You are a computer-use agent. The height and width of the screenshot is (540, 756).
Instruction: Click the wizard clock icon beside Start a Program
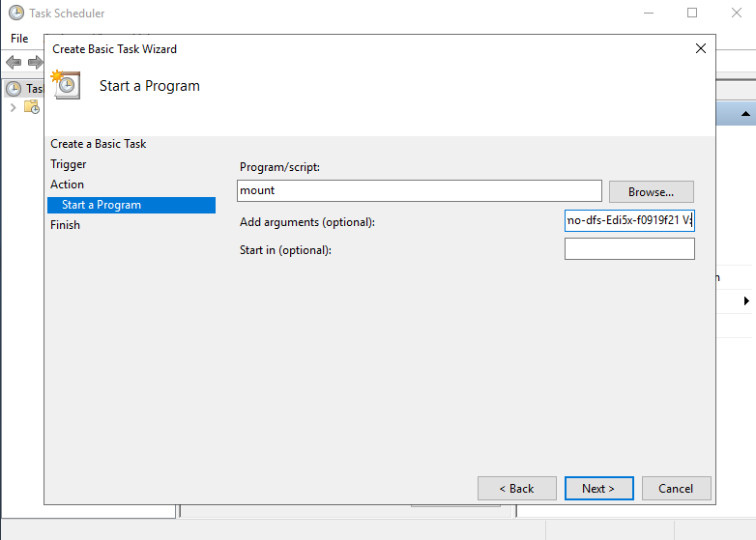[x=67, y=84]
